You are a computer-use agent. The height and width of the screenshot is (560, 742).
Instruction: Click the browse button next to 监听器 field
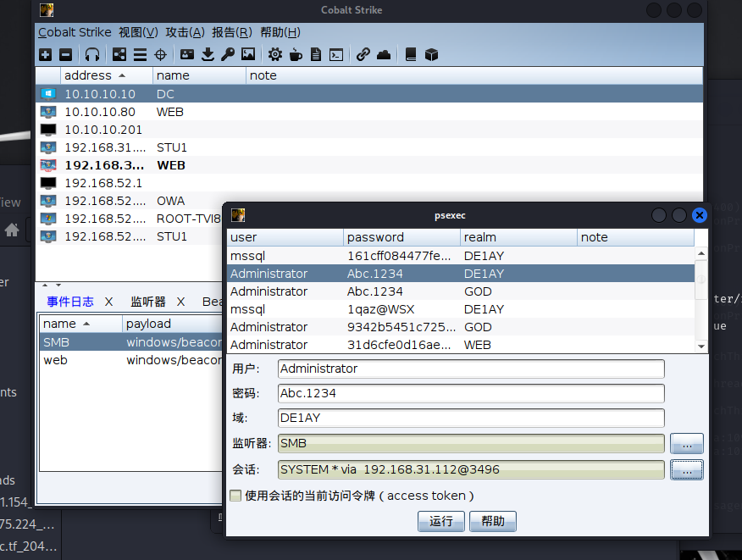[x=687, y=444]
